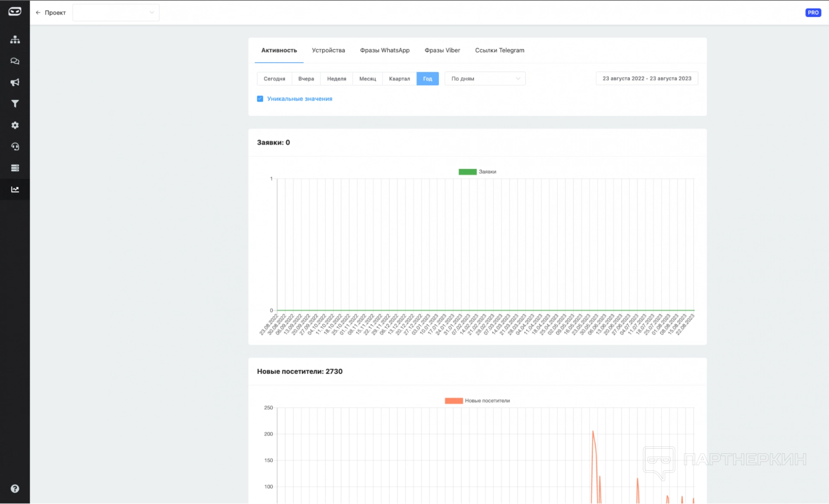Screen dimensions: 829x504
Task: Open the gear settings sidebar icon
Action: tap(15, 125)
